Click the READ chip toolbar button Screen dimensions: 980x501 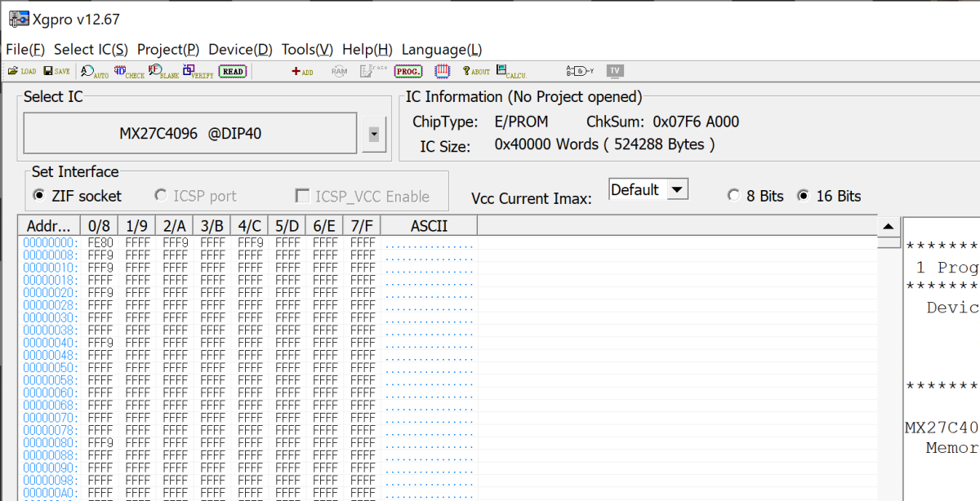tap(233, 71)
